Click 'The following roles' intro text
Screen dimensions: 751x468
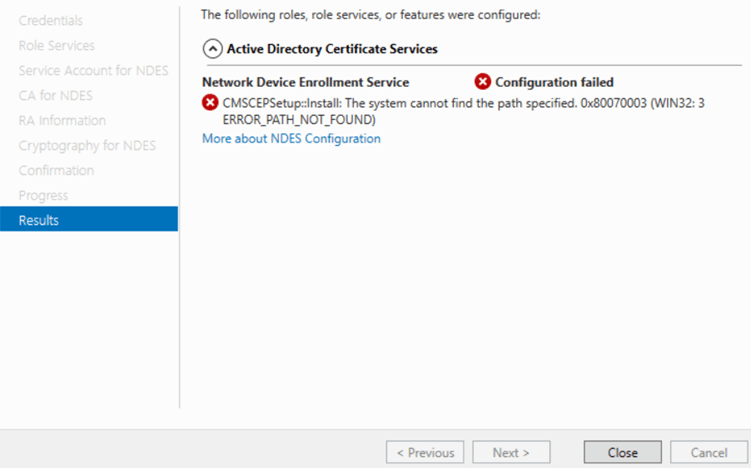click(x=371, y=15)
